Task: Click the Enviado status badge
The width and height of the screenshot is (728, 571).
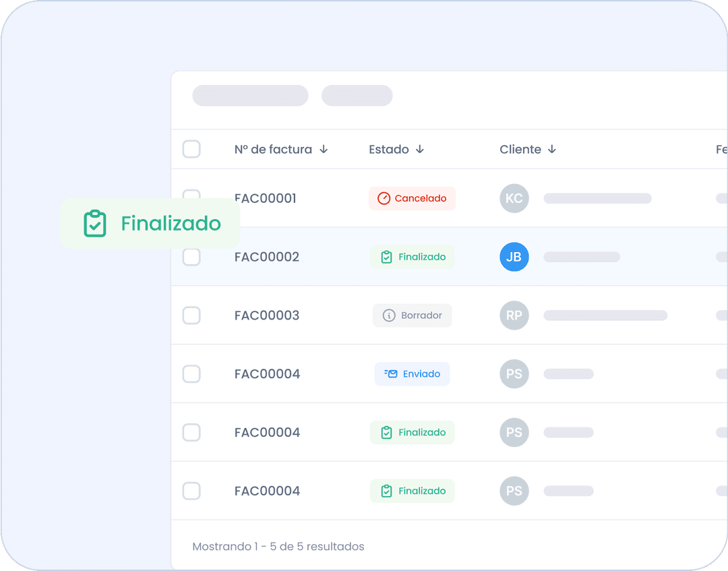Action: (x=412, y=374)
